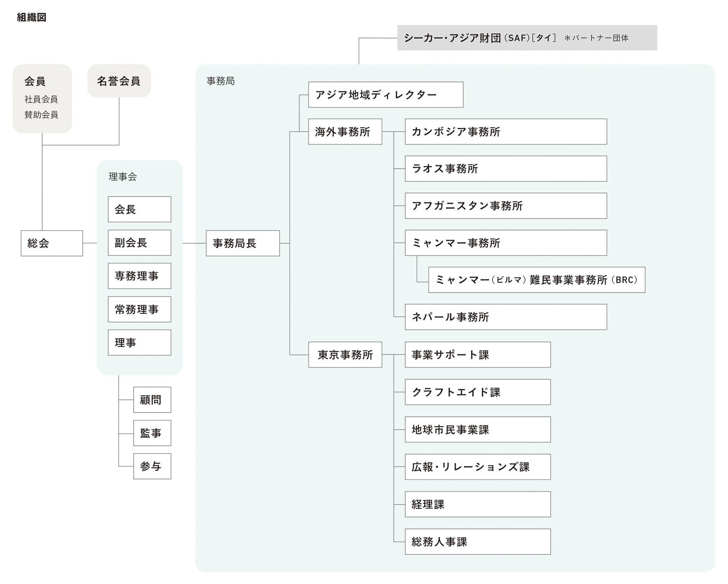Click the 総会 box
This screenshot has width=728, height=584.
52,243
